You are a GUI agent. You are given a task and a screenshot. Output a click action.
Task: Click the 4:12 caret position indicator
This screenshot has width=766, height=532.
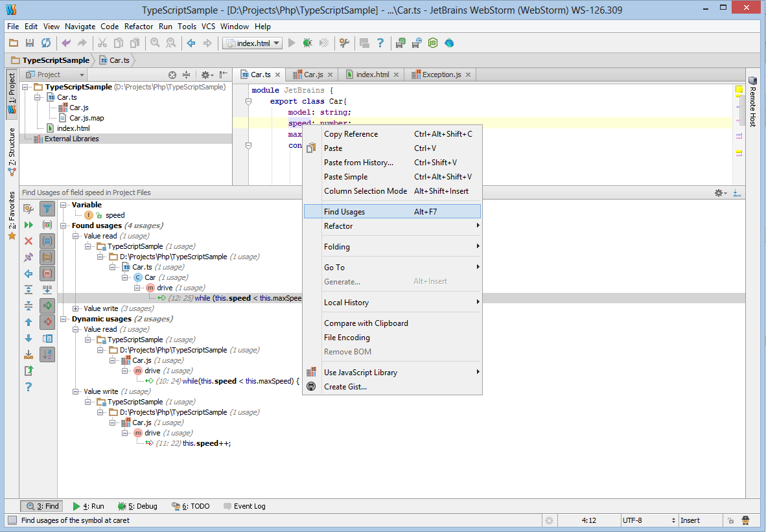588,520
